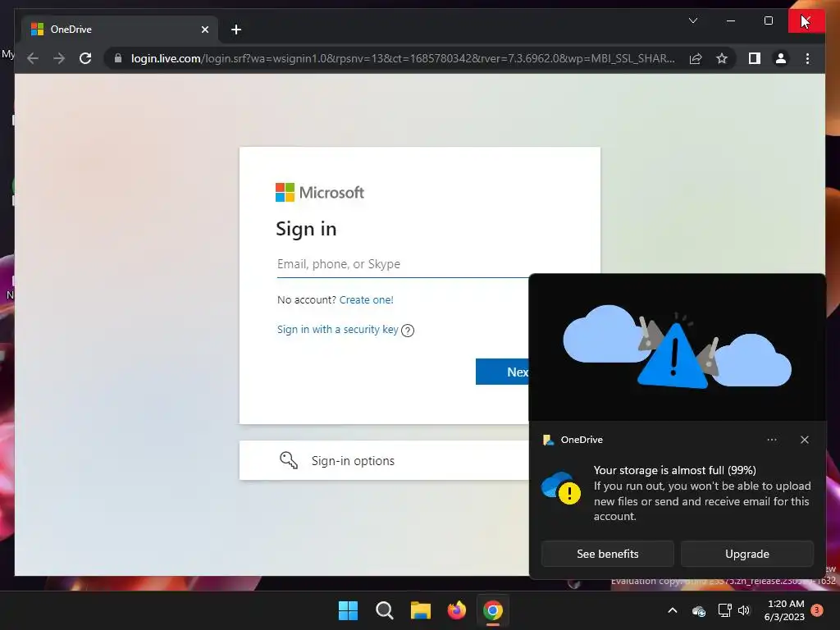Screen dimensions: 840x630
Task: Open the Chrome profile avatar
Action: pos(781,58)
